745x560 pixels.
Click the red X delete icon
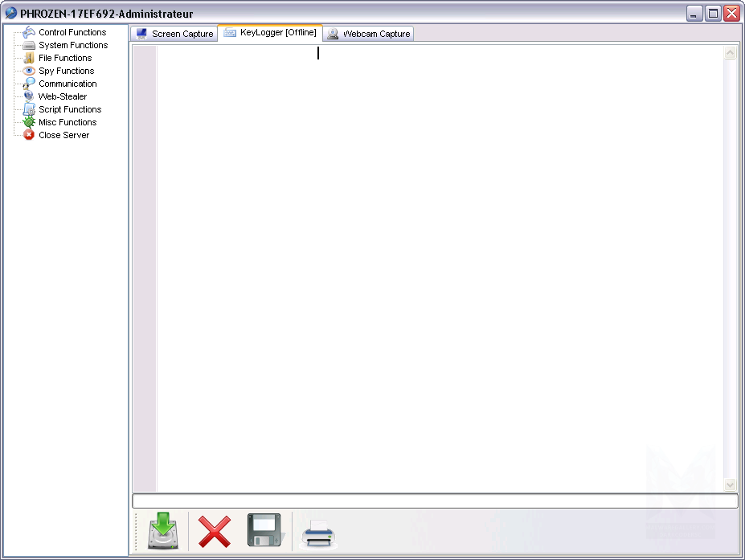(x=214, y=532)
